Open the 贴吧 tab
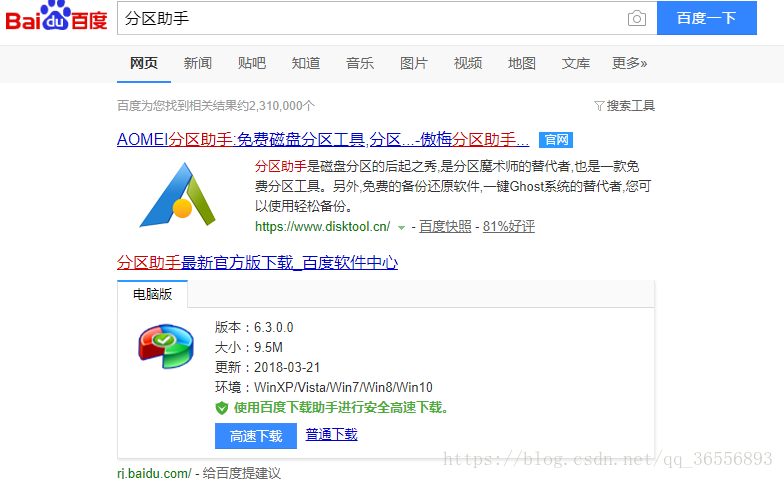Viewport: 784px width, 479px height. [x=252, y=63]
